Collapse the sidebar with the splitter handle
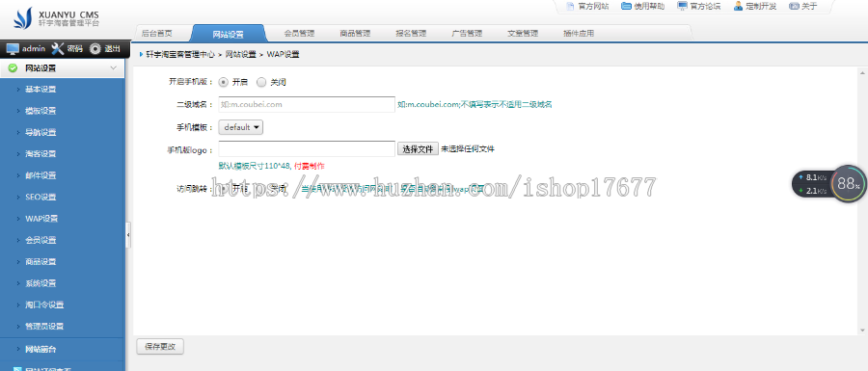 (x=128, y=235)
